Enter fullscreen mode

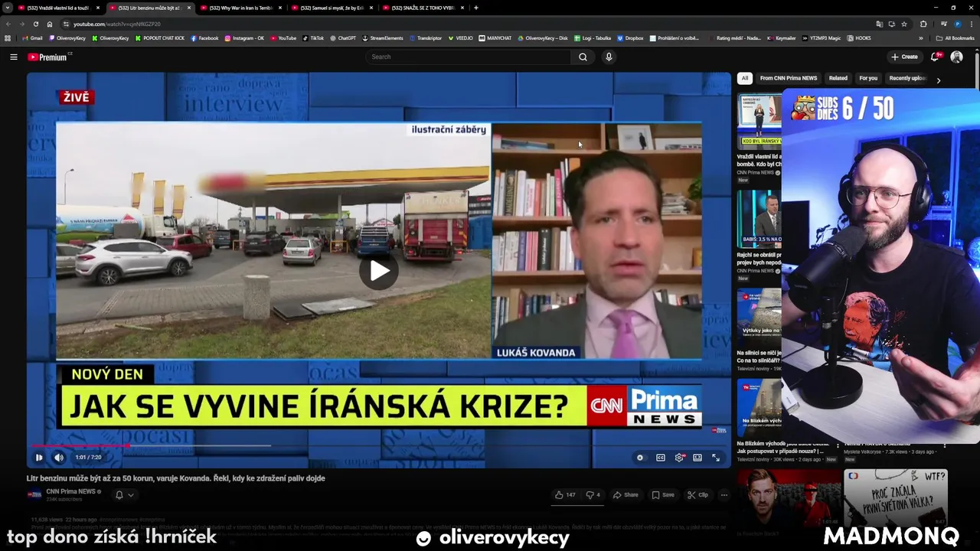tap(716, 458)
